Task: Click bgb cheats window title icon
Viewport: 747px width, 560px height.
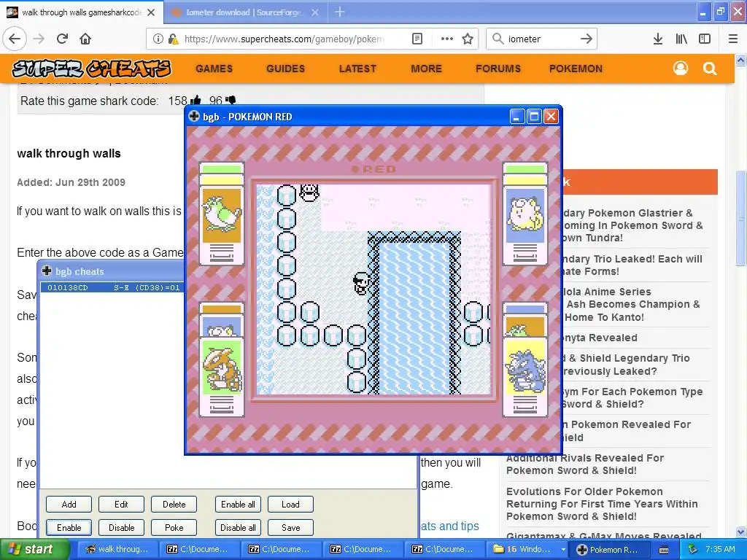Action: pos(47,271)
